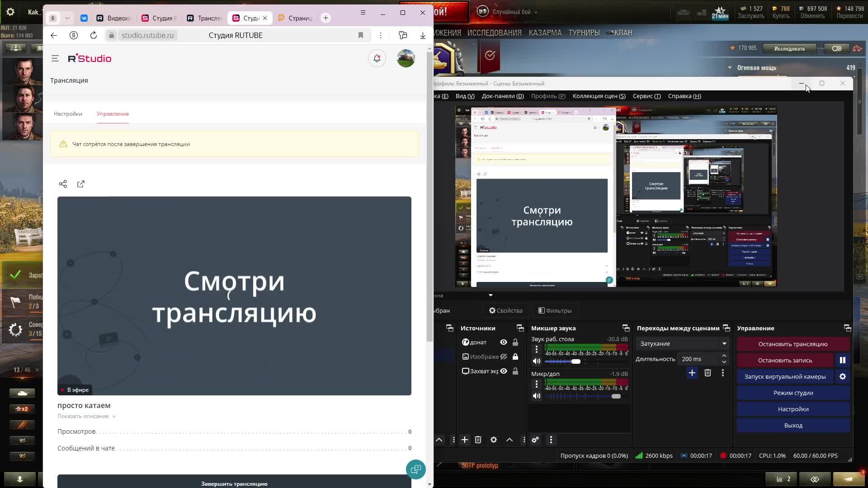Image resolution: width=868 pixels, height=488 pixels.
Task: Go back in the browser
Action: [54, 35]
